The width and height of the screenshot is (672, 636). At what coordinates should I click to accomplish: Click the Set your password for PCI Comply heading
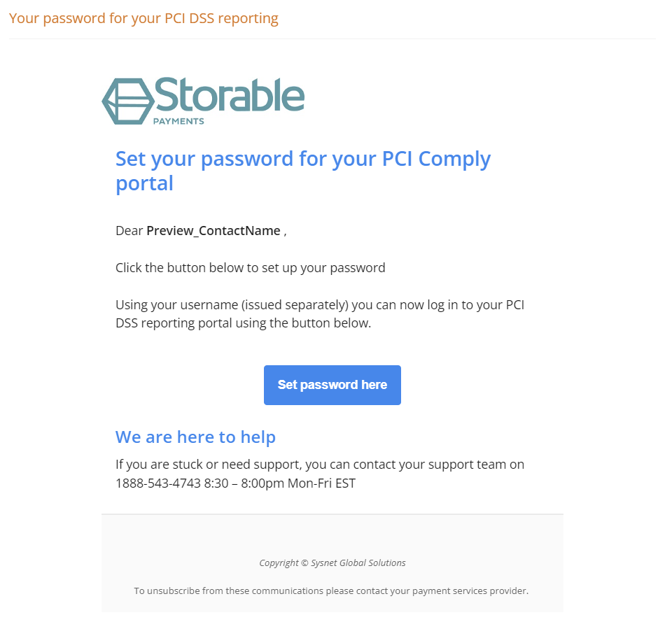pos(303,171)
